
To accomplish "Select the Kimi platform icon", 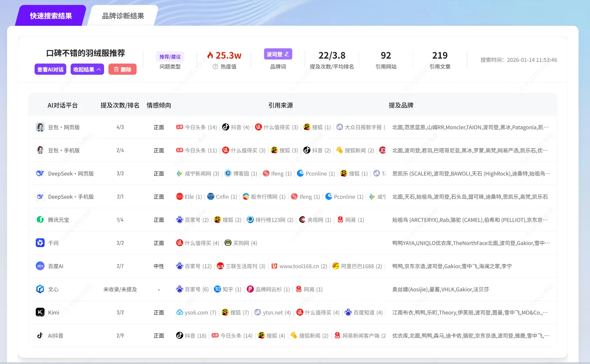I will [x=40, y=312].
